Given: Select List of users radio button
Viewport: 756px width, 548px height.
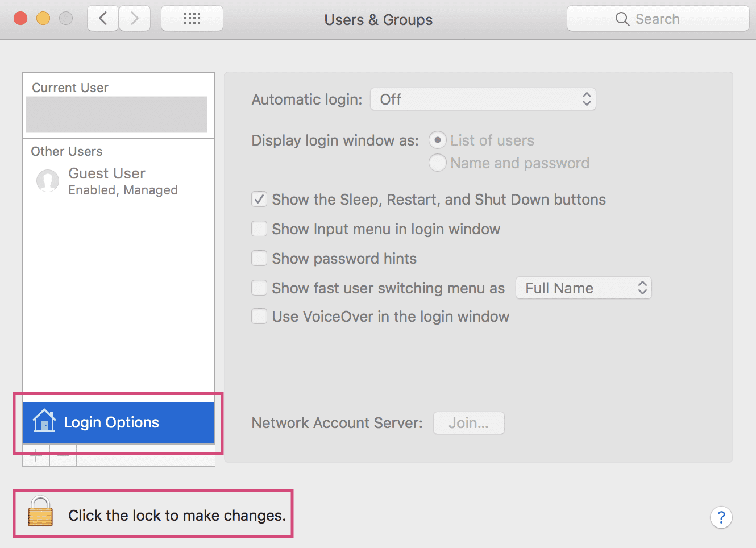Looking at the screenshot, I should pyautogui.click(x=437, y=140).
